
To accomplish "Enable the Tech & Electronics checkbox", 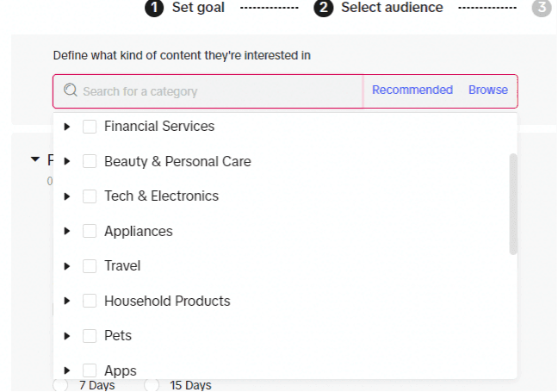I will (x=90, y=196).
